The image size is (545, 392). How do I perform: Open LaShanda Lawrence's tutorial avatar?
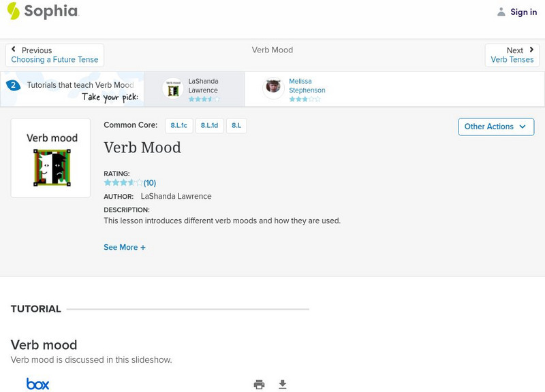[x=173, y=89]
